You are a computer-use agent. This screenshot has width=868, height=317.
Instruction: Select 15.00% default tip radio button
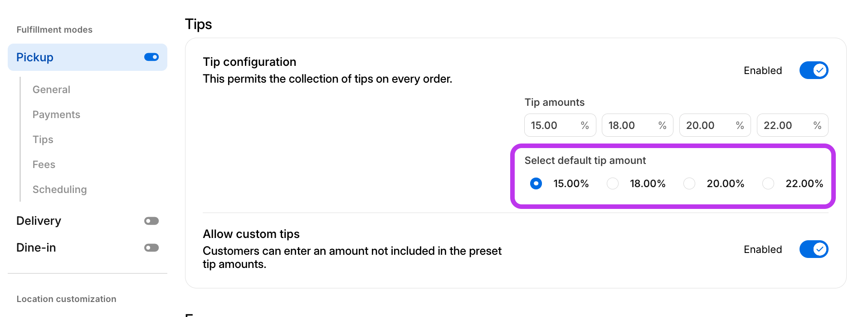(536, 183)
